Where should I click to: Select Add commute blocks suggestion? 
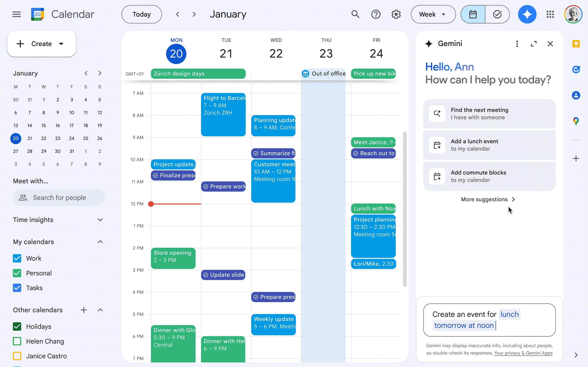489,176
